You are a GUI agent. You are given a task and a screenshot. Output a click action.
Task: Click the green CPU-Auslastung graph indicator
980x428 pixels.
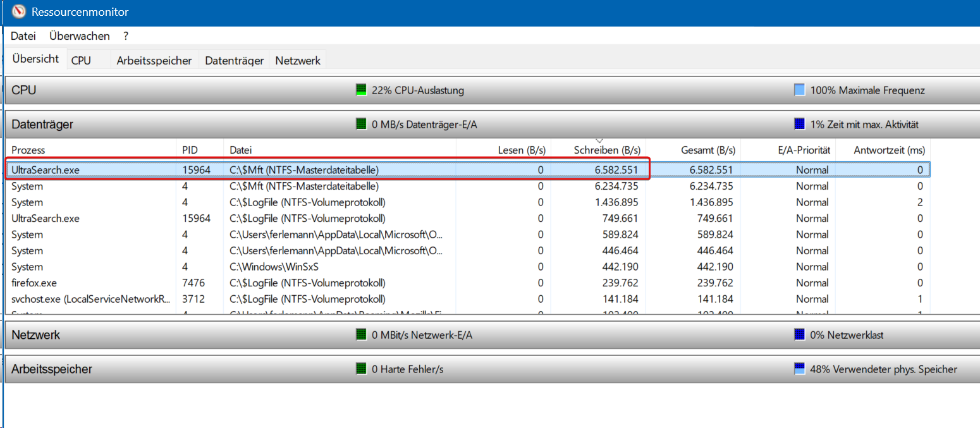pyautogui.click(x=361, y=90)
